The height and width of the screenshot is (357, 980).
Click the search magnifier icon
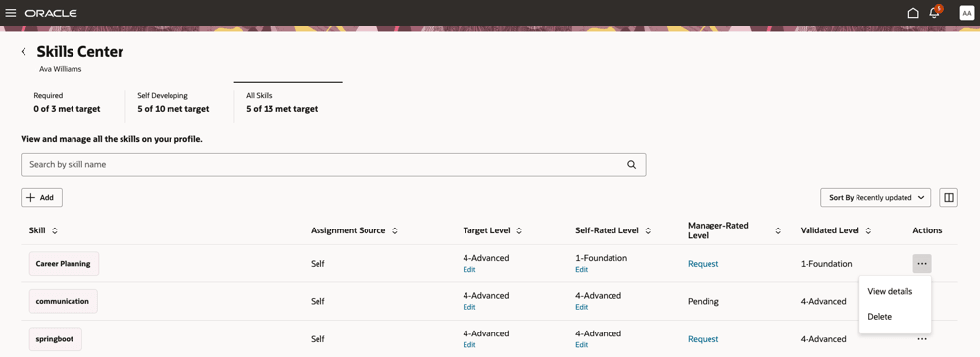pyautogui.click(x=631, y=165)
